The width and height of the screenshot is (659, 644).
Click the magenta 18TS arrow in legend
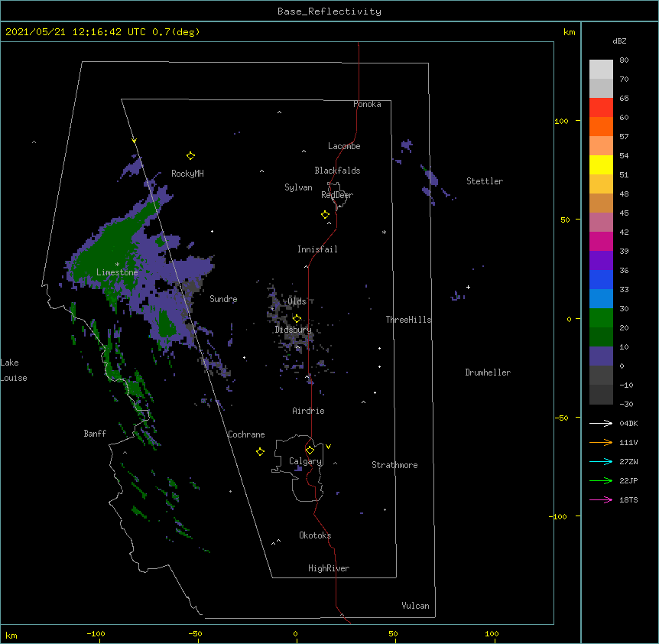pos(601,499)
